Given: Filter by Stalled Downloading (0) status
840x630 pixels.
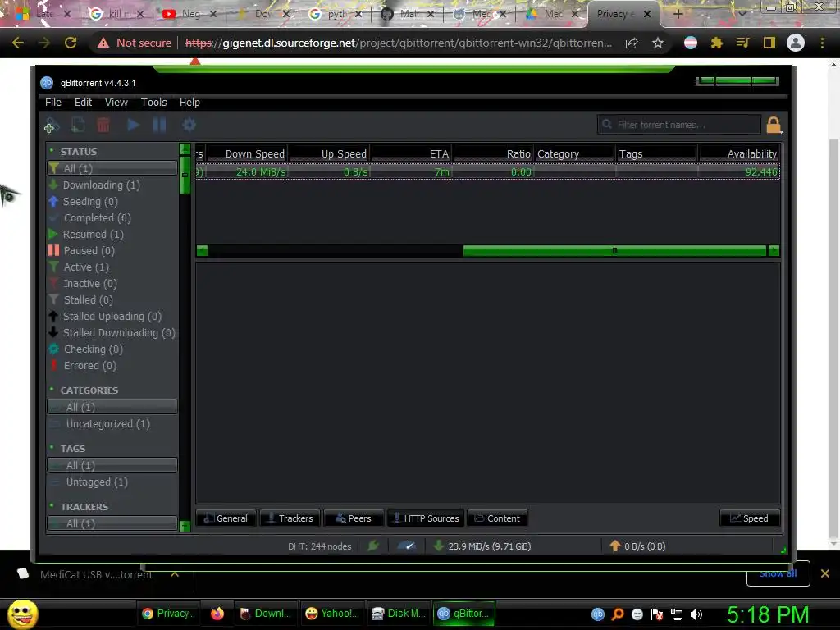Looking at the screenshot, I should 112,333.
